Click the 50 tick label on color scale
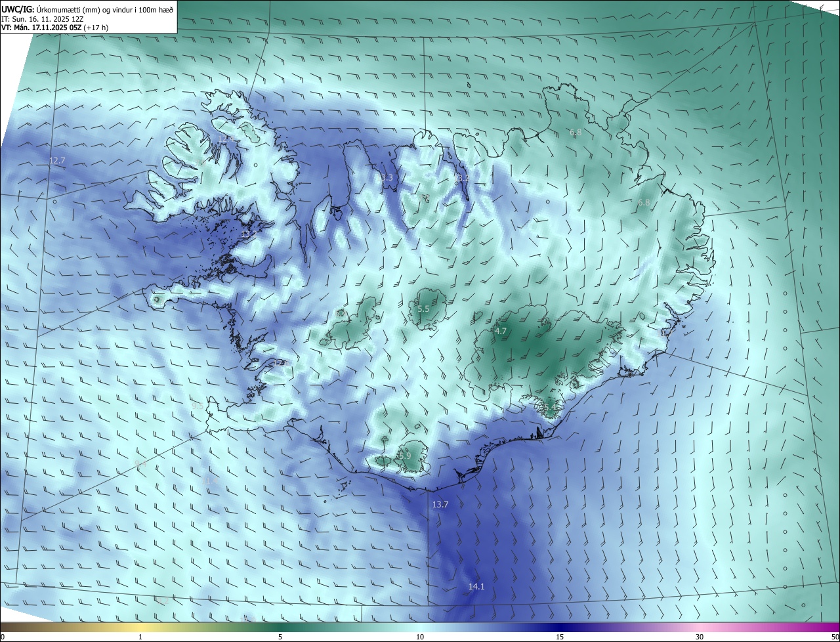This screenshot has height=642, width=840. coord(835,637)
